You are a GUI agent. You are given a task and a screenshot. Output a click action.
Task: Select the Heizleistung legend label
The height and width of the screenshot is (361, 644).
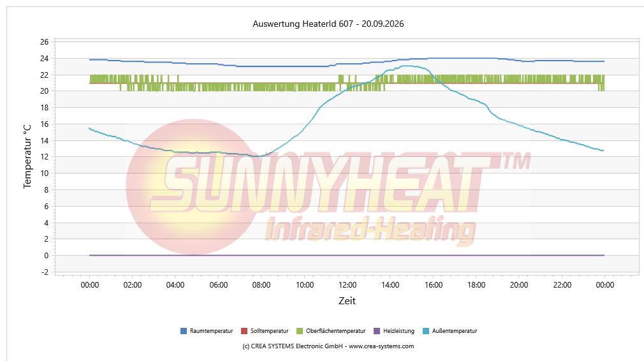pos(399,331)
